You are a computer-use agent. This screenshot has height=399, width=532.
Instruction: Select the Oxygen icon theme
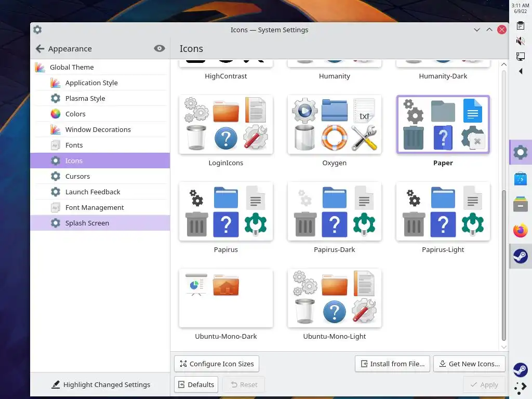(x=334, y=125)
